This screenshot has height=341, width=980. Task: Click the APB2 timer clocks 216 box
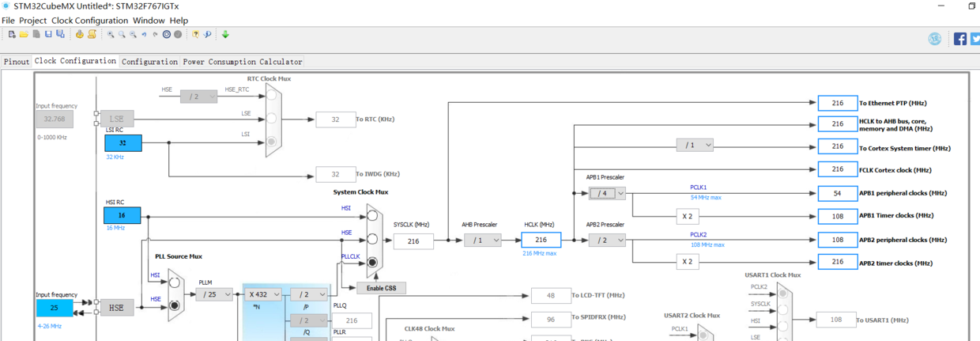point(838,262)
